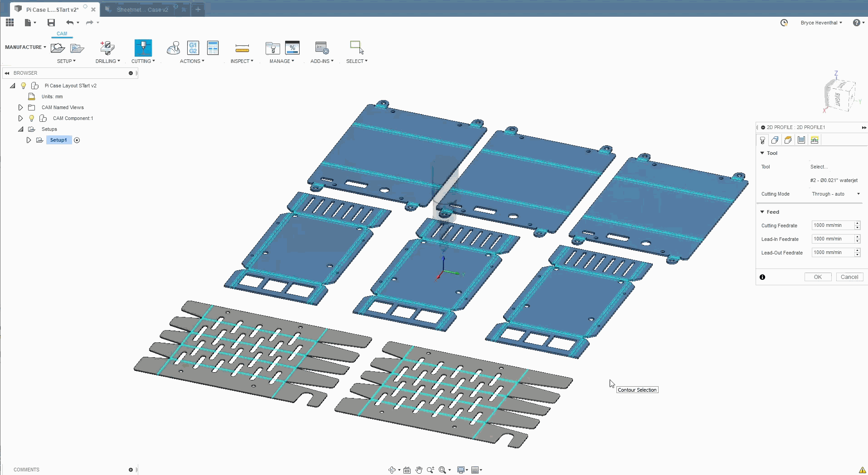Image resolution: width=868 pixels, height=475 pixels.
Task: Open the Data Panel grid icon
Action: click(10, 23)
